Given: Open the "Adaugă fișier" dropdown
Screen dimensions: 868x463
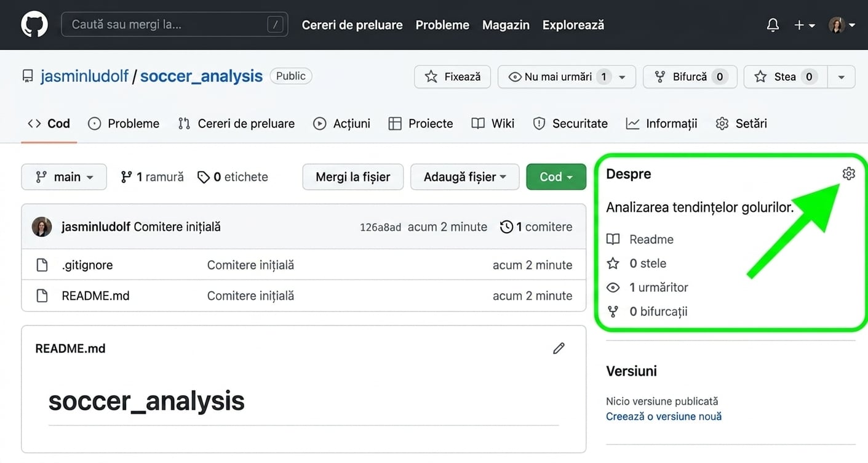Looking at the screenshot, I should click(x=465, y=177).
